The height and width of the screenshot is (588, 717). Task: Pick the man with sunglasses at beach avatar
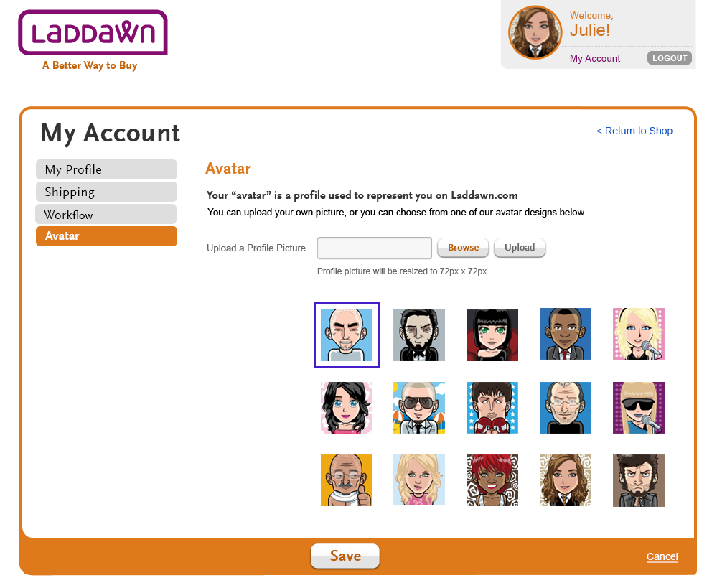pos(419,408)
